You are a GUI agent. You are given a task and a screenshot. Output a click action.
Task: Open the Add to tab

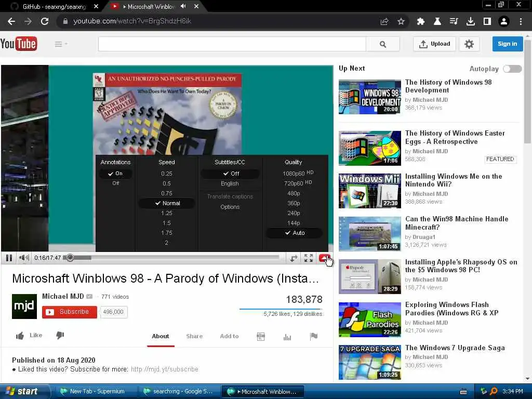(229, 336)
